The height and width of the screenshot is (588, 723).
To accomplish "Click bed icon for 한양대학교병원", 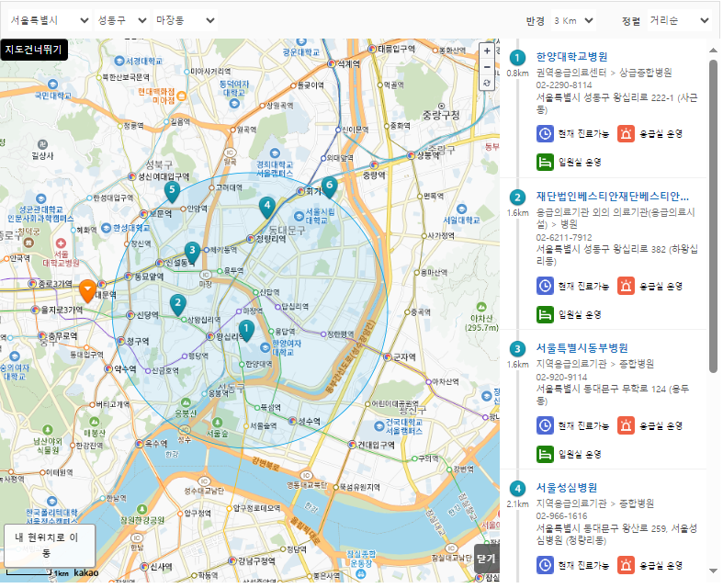I will (x=545, y=163).
